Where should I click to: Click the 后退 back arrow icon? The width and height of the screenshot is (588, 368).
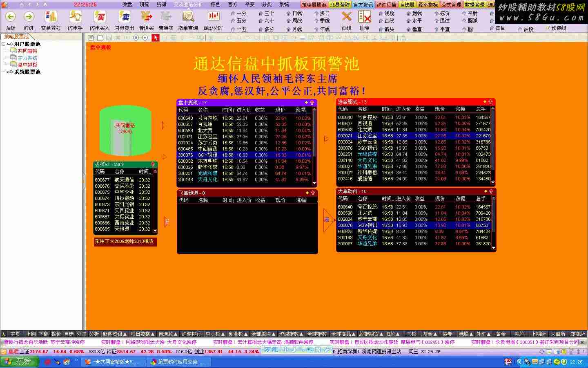coord(11,17)
